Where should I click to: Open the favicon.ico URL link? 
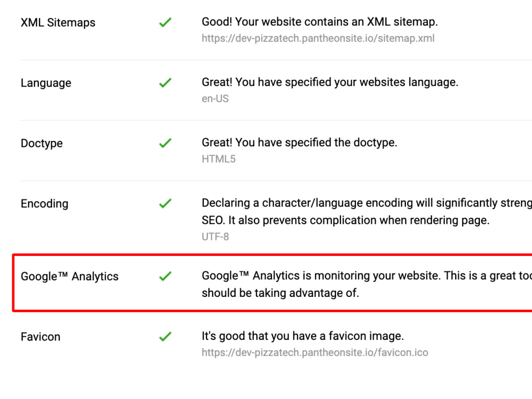click(315, 353)
